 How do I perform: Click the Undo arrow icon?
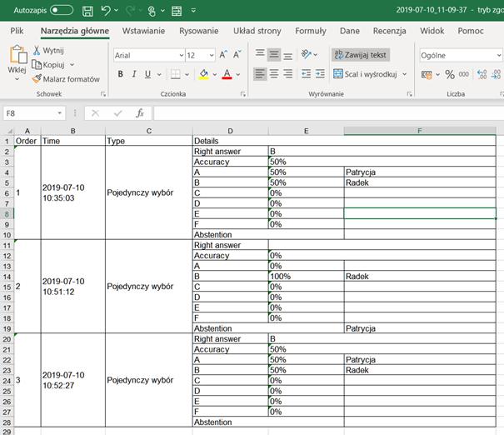pyautogui.click(x=106, y=11)
